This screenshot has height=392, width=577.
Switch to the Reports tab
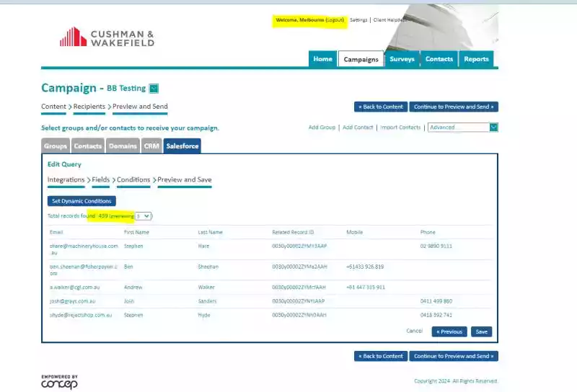(x=476, y=59)
